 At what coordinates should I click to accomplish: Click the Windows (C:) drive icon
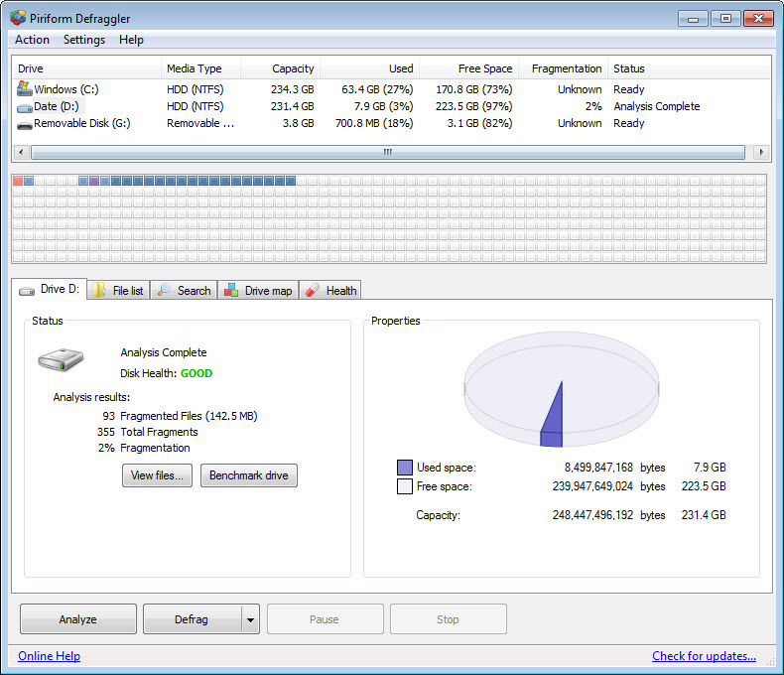point(24,88)
